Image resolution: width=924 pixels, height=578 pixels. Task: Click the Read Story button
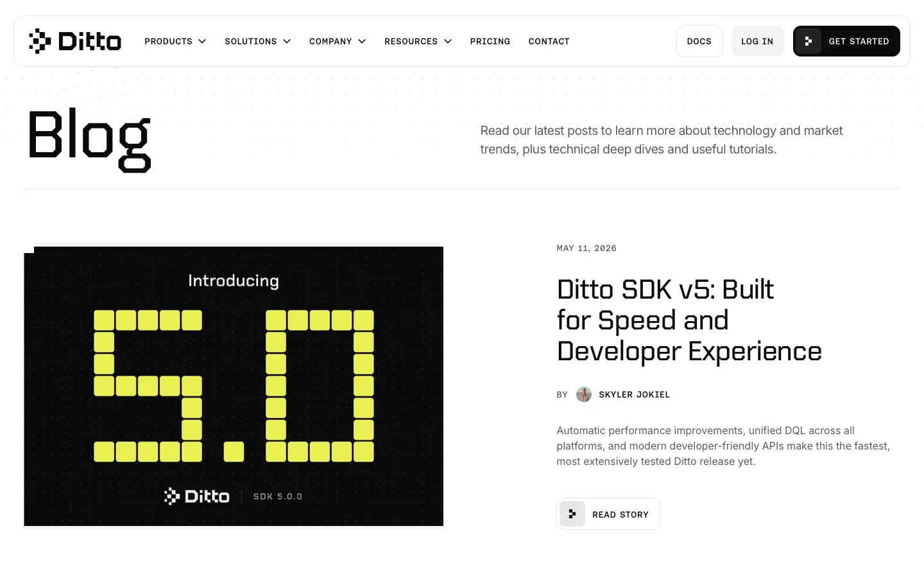coord(608,514)
